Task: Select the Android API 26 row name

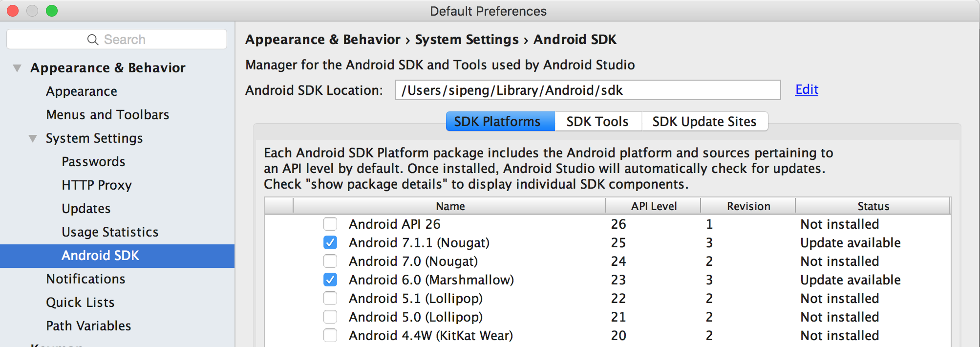Action: click(x=395, y=224)
